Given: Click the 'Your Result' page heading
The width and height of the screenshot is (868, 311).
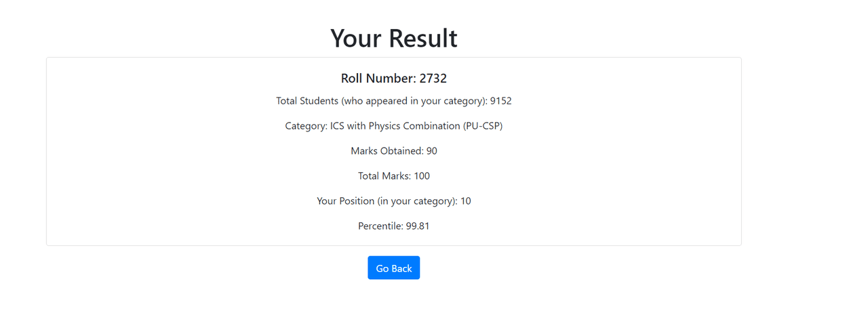Looking at the screenshot, I should 393,38.
